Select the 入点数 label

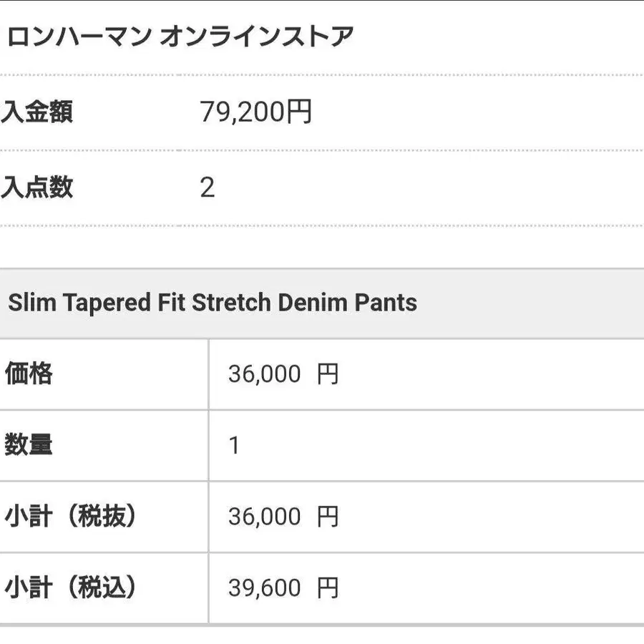click(x=37, y=187)
